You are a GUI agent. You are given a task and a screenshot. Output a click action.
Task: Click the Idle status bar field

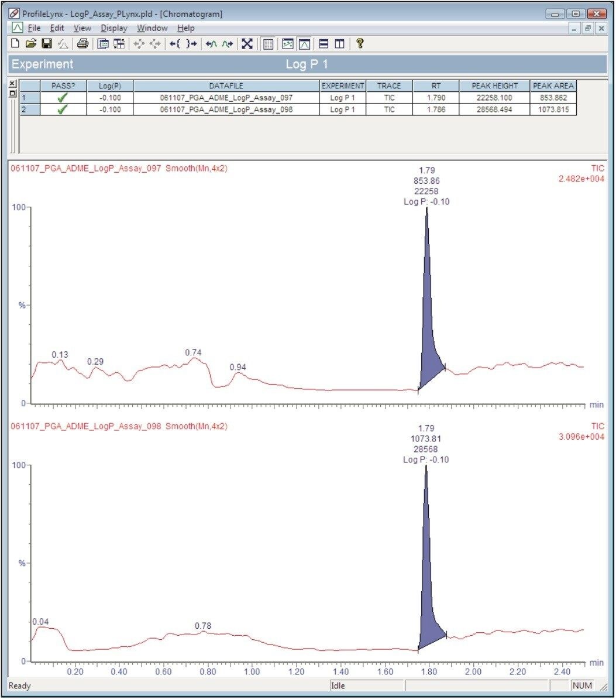pos(366,686)
